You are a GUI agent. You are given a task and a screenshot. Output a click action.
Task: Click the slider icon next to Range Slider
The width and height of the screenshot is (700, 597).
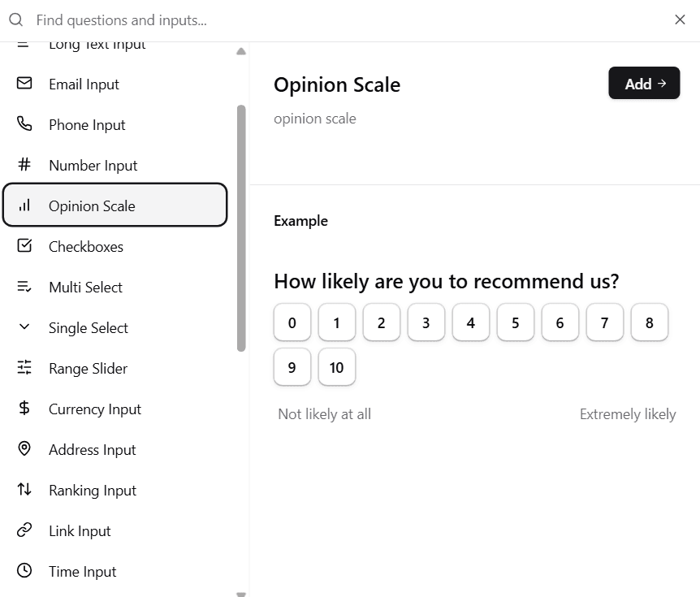coord(24,368)
